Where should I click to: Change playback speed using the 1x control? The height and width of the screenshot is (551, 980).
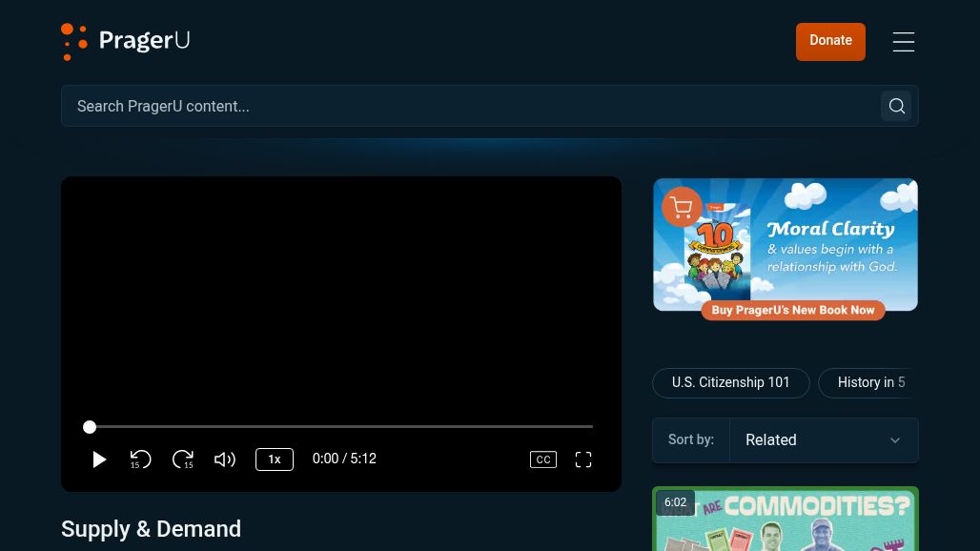pyautogui.click(x=275, y=459)
